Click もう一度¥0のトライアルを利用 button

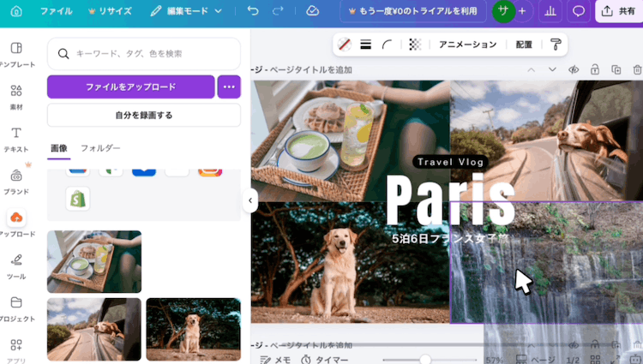coord(413,11)
